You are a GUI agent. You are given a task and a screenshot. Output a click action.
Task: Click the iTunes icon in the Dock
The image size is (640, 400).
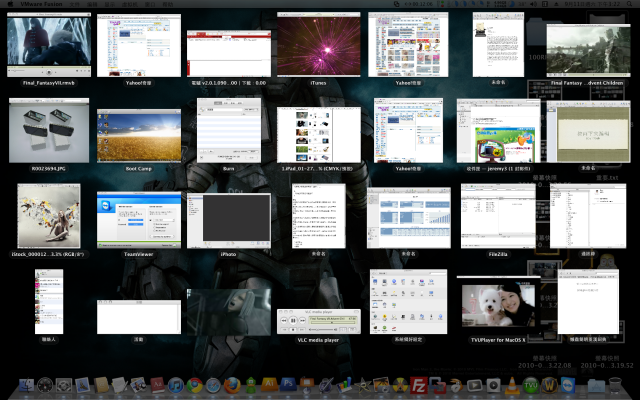(x=176, y=385)
